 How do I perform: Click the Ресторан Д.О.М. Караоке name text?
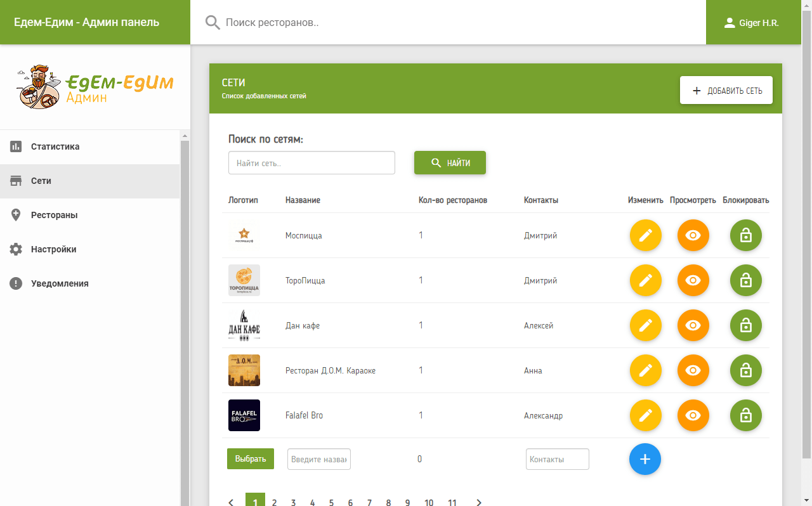pos(331,370)
